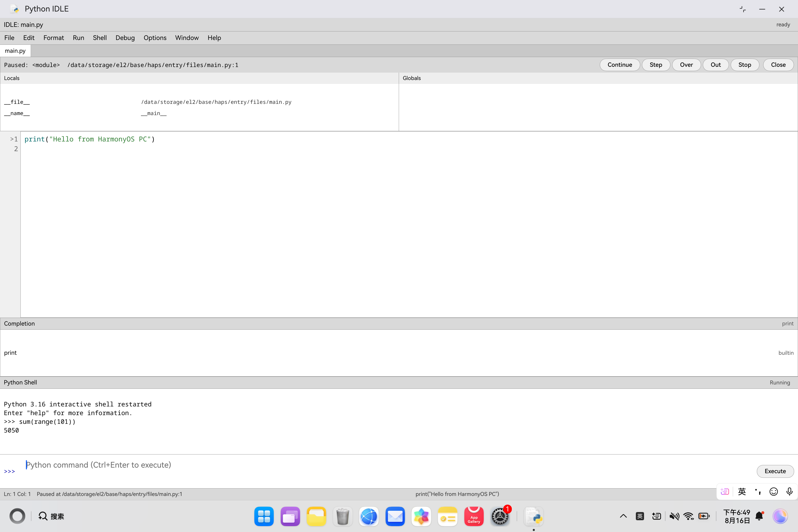Click the Paused: <module> path label
This screenshot has width=798, height=532.
pyautogui.click(x=121, y=65)
